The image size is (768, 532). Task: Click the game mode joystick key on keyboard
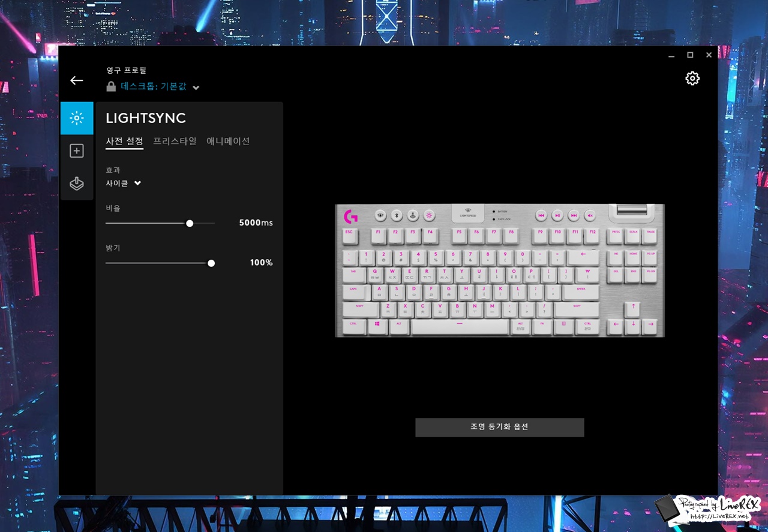click(x=413, y=215)
